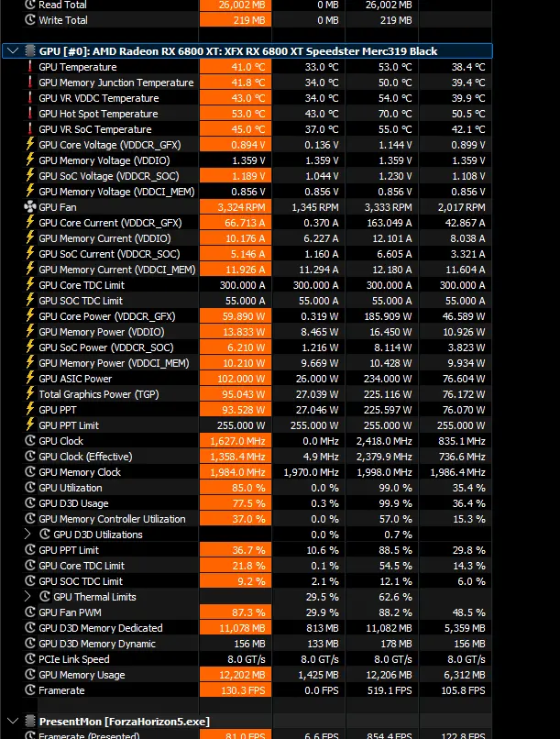560x739 pixels.
Task: Click the GPU Temperature current value 41.0 °C
Action: click(x=247, y=67)
